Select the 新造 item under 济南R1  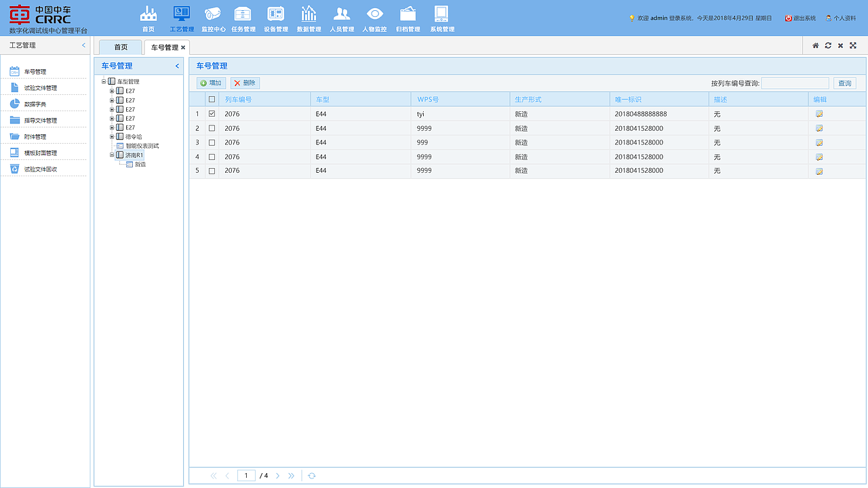pos(140,165)
